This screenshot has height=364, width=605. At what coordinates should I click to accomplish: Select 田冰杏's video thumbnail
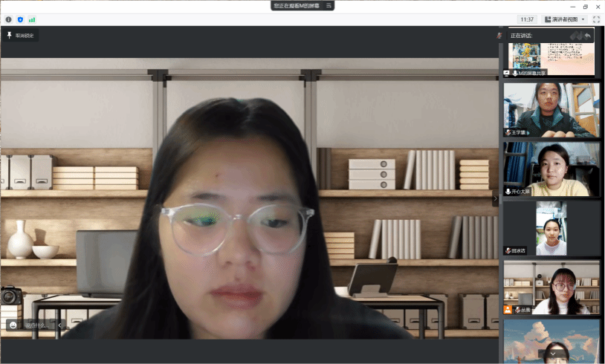551,228
